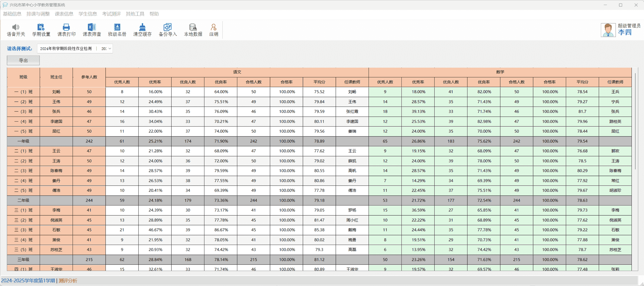This screenshot has width=644, height=286.
Task: Open the 考试测评 menu
Action: tap(111, 14)
